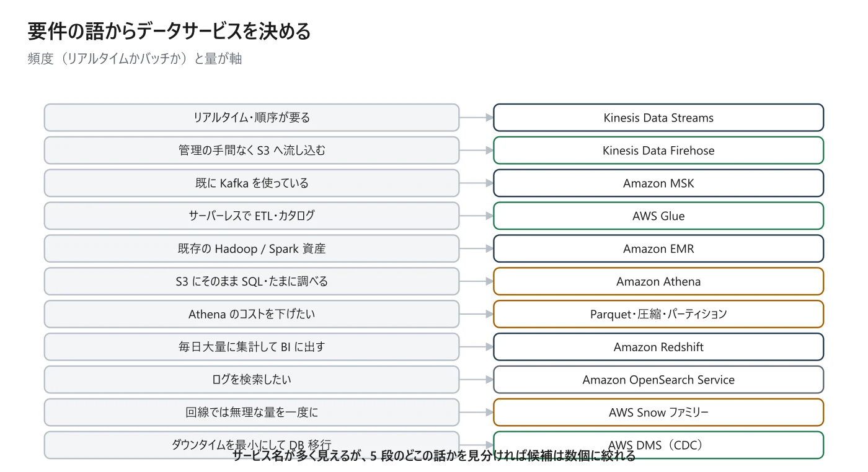Select the AWS DMS（CDC） box
The width and height of the screenshot is (868, 472).
tap(658, 445)
